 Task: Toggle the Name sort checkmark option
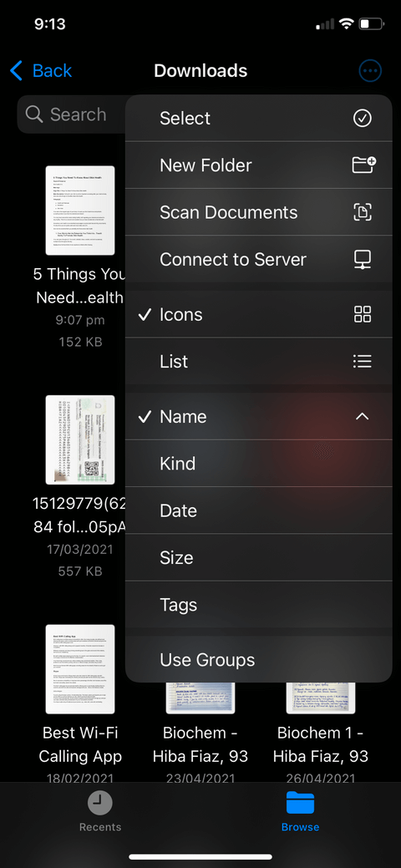pyautogui.click(x=259, y=417)
